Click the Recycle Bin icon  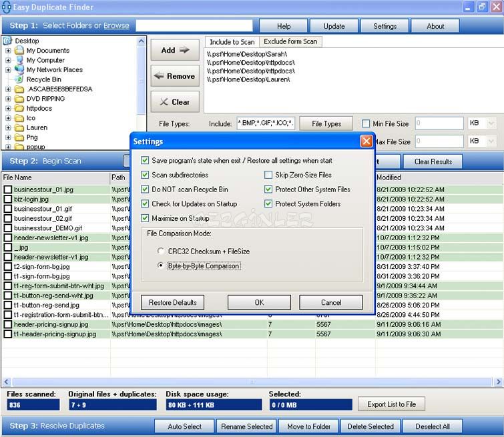(x=19, y=79)
